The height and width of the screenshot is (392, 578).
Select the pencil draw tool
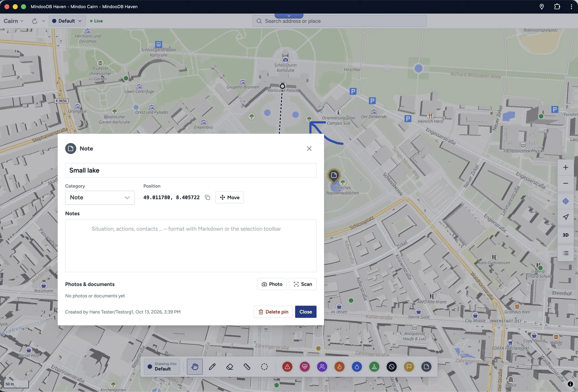tap(212, 367)
